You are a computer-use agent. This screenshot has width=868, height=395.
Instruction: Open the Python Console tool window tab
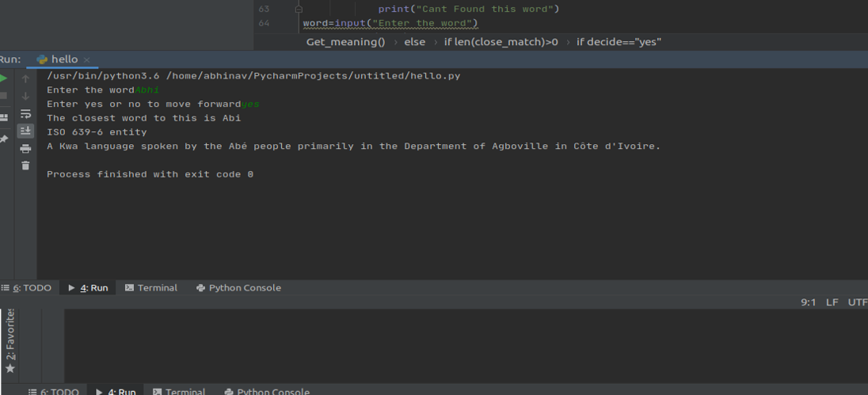[238, 287]
